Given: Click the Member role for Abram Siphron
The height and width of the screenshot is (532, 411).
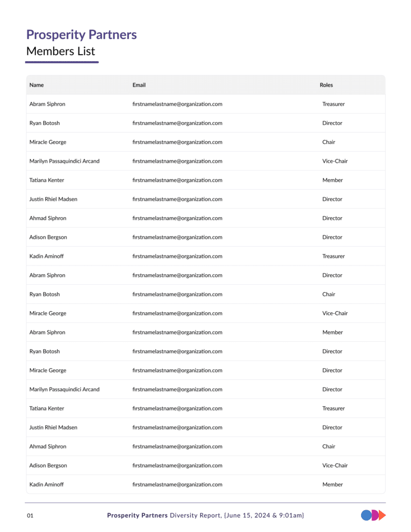Looking at the screenshot, I should (x=333, y=332).
